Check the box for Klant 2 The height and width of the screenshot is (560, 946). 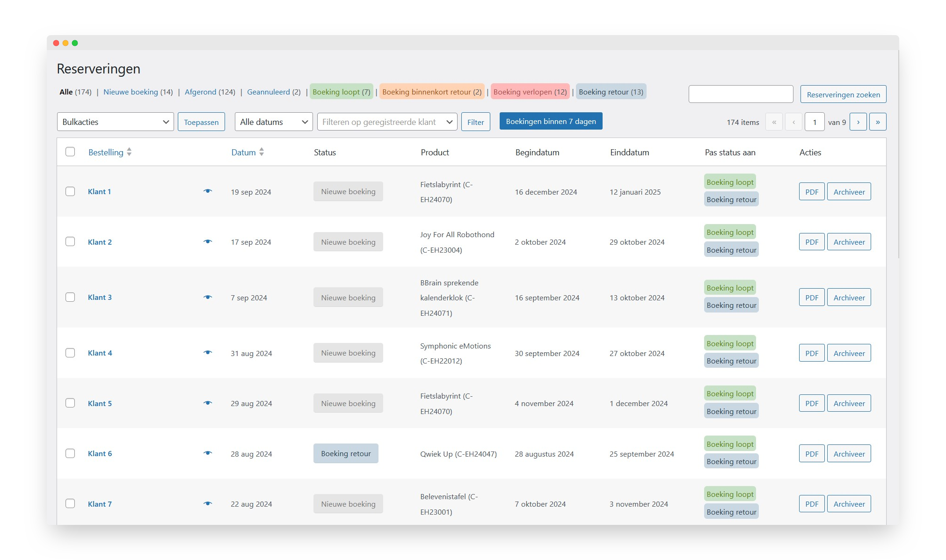click(70, 242)
